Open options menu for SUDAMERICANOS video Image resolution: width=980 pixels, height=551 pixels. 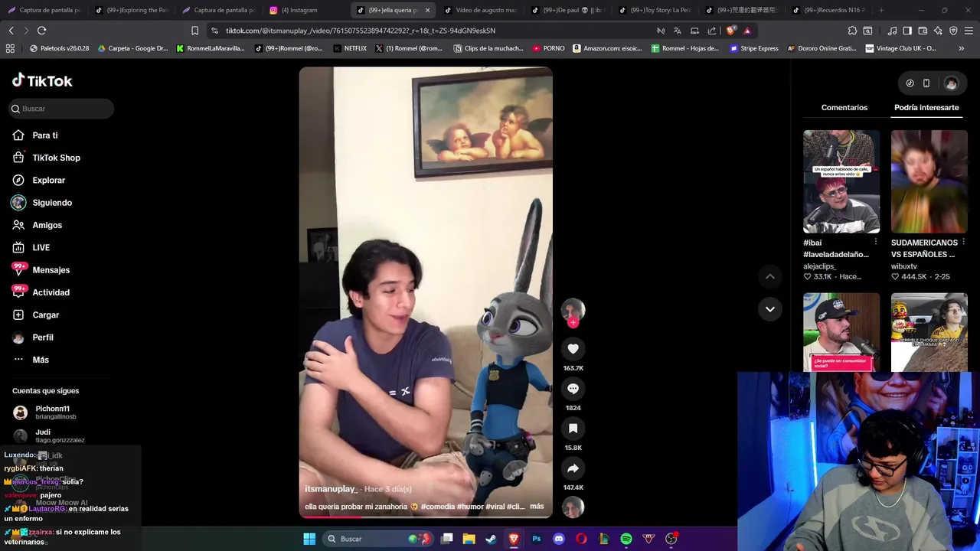(963, 242)
